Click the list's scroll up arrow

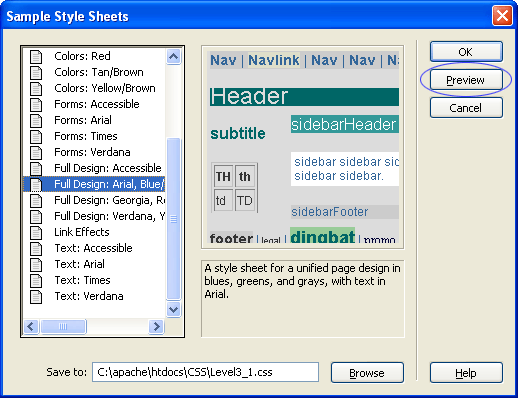point(173,57)
